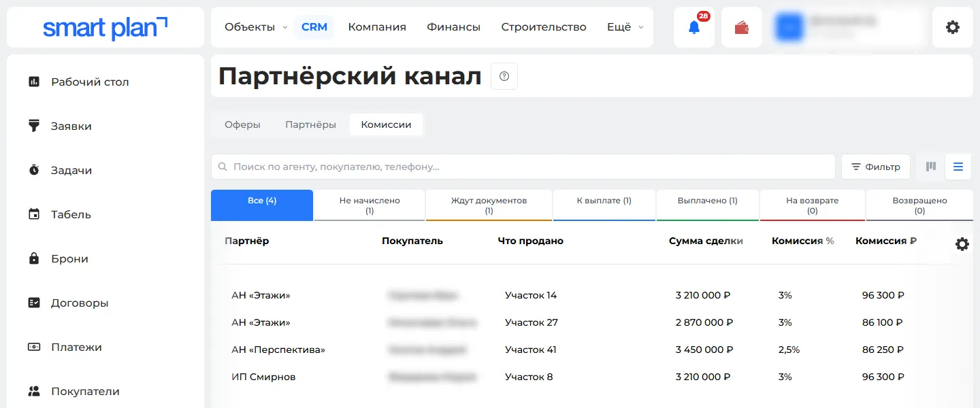Focus the agent search field
Screen dimensions: 980x408
tap(523, 167)
